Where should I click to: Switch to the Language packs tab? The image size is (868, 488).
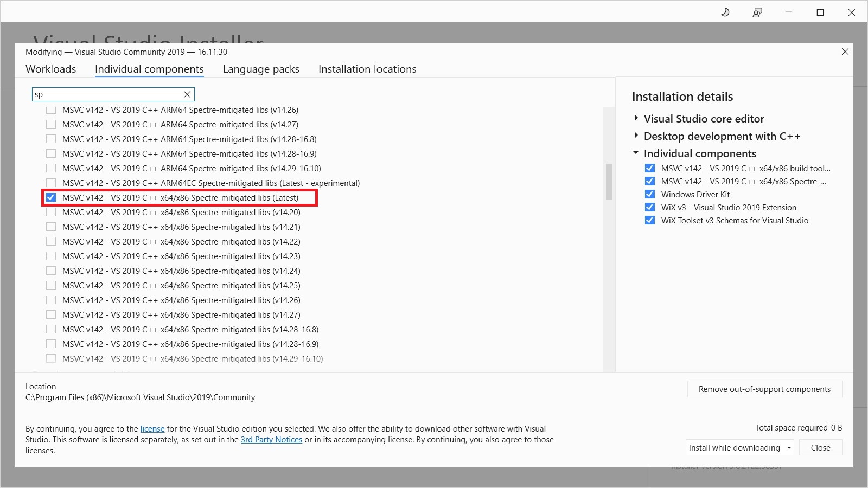(260, 69)
